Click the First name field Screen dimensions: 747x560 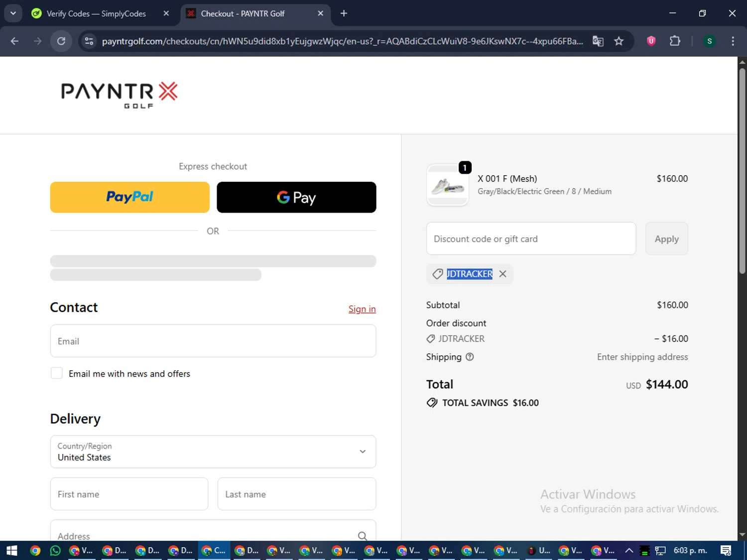click(x=129, y=494)
